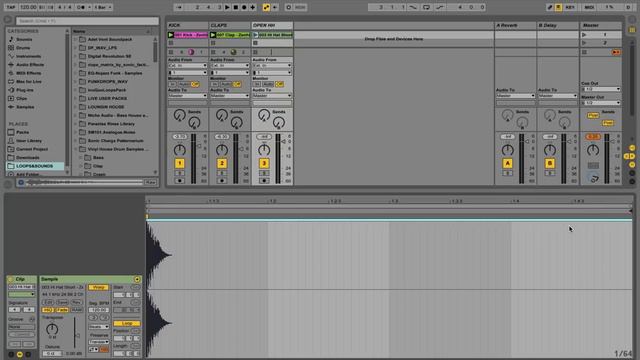Open CLAPS track Audio From dropdown

(x=230, y=65)
